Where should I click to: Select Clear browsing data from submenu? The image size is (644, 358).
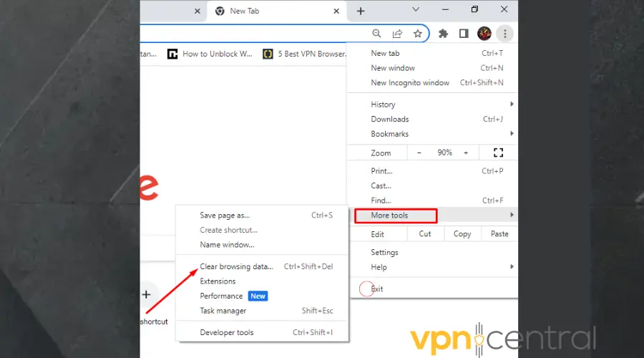(236, 266)
